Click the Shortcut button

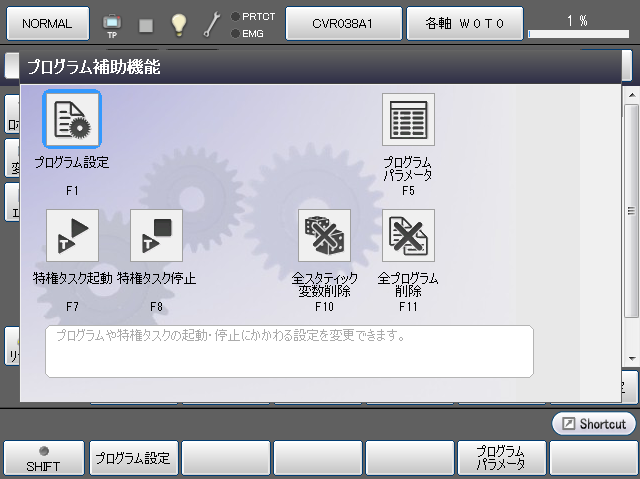(x=594, y=424)
